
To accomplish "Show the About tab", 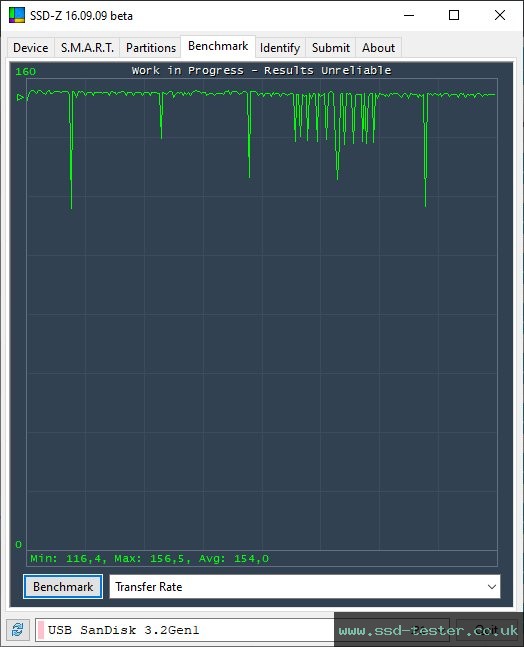I will (378, 48).
